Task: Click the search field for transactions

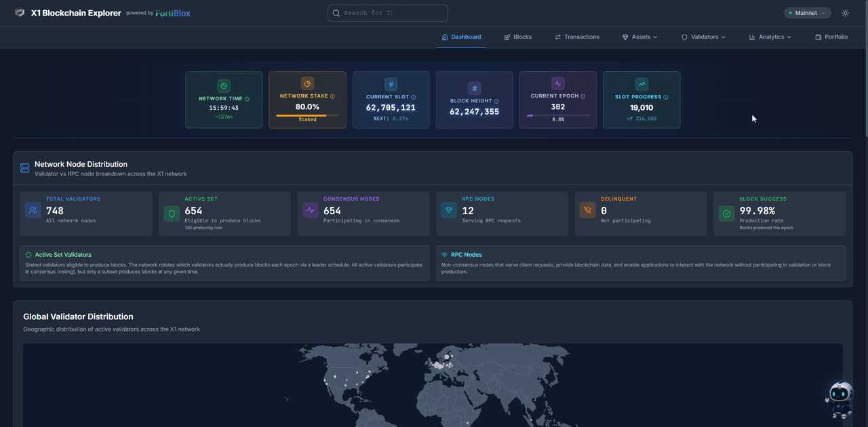Action: tap(388, 13)
